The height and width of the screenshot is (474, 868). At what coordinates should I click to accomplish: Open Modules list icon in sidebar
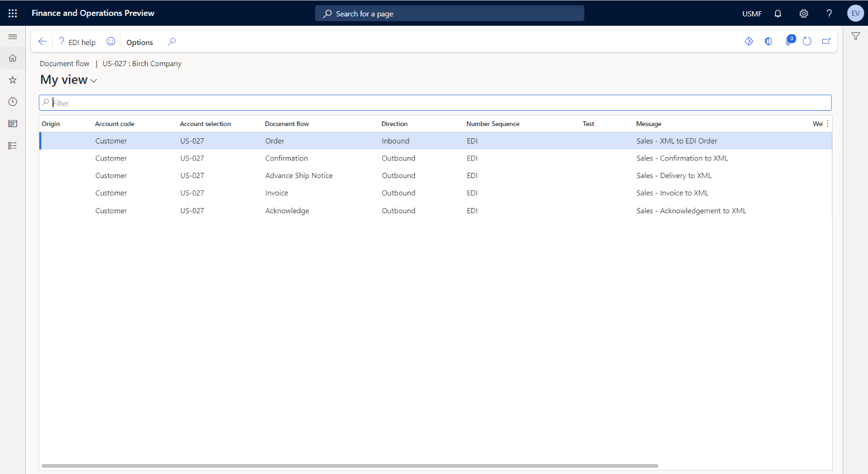coord(12,145)
